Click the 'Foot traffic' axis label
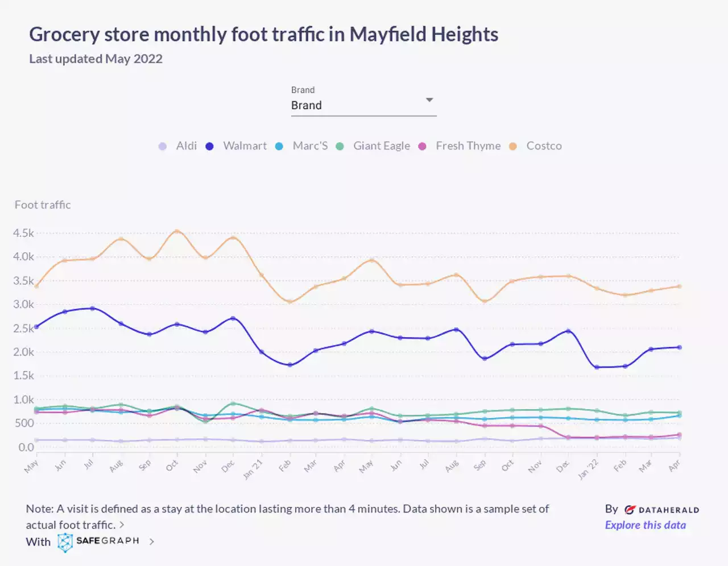The height and width of the screenshot is (566, 728). tap(43, 205)
